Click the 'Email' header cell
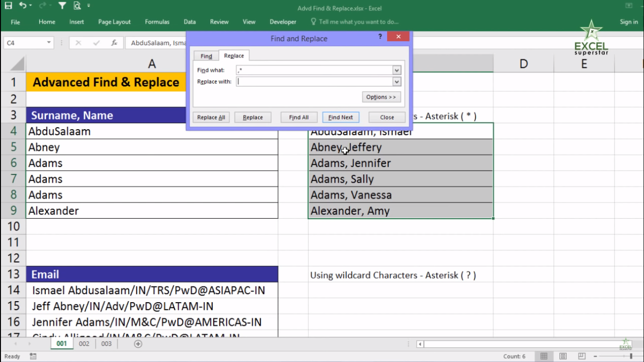 click(152, 274)
